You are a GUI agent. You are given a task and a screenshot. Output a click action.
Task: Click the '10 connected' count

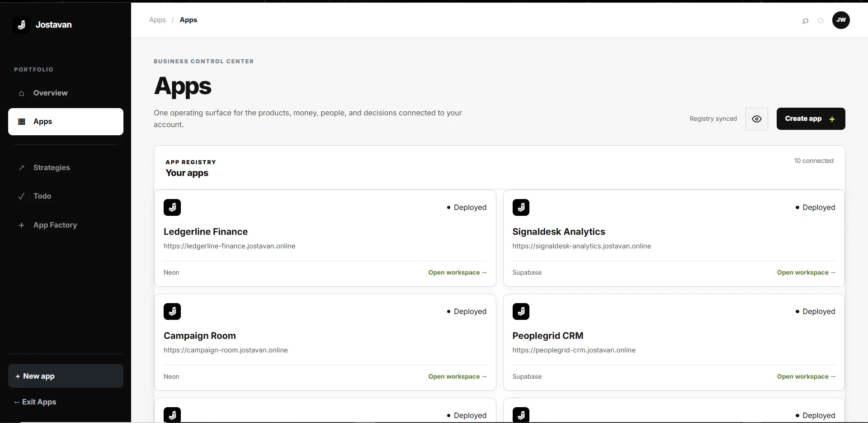[814, 161]
